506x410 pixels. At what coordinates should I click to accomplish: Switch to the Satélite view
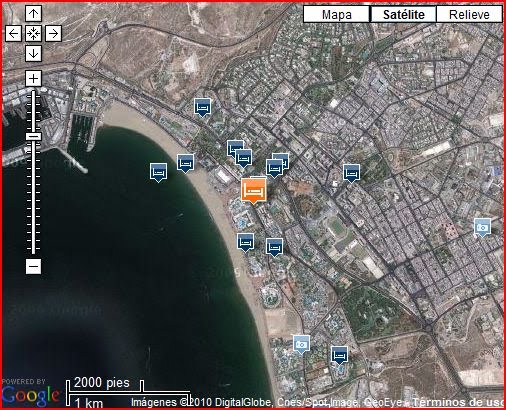tap(404, 14)
